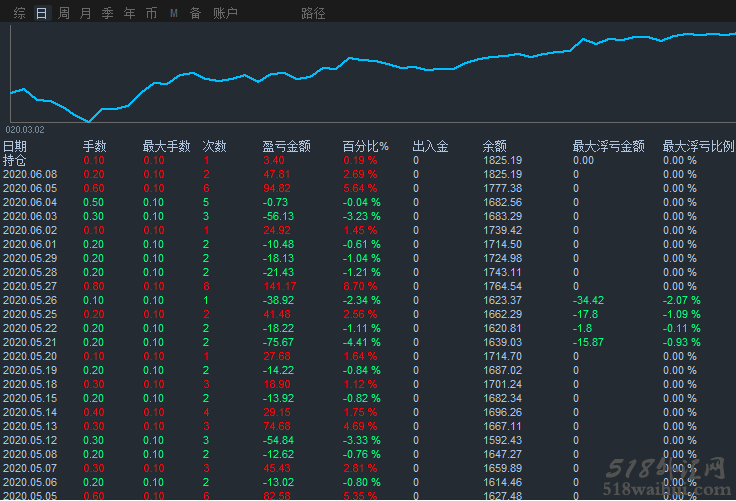
Task: Sort by the 日期 column header
Action: (15, 146)
